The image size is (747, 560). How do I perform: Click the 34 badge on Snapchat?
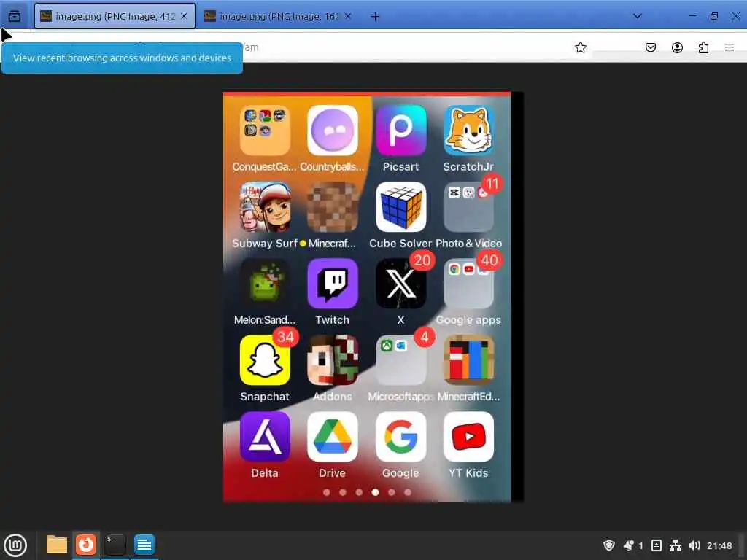286,337
